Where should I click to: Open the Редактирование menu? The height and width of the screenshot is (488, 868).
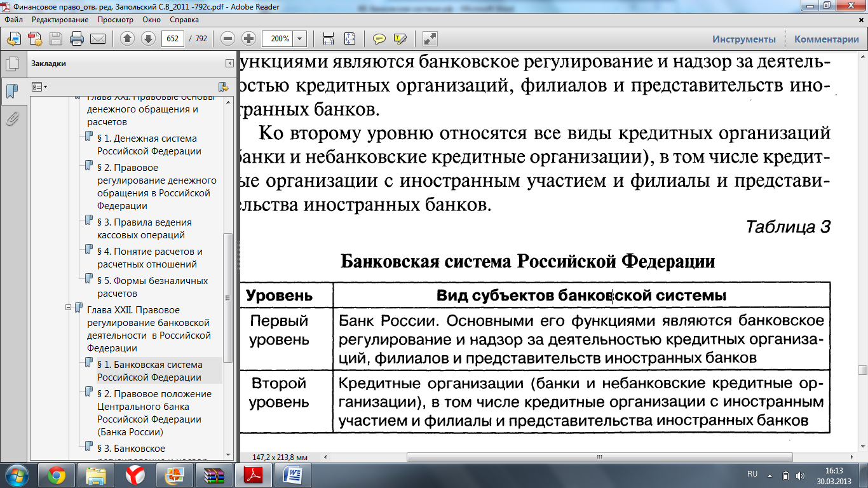pyautogui.click(x=58, y=20)
